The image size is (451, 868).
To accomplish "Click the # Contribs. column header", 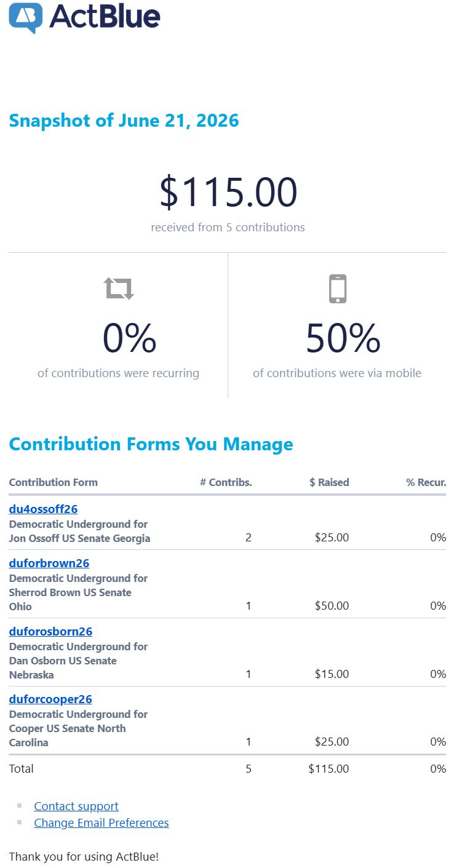I will 226,482.
